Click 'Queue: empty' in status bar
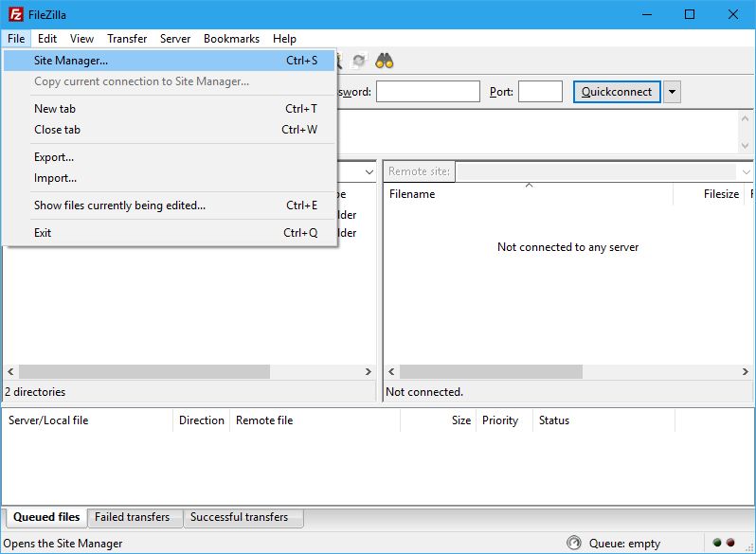This screenshot has height=554, width=756. (624, 544)
